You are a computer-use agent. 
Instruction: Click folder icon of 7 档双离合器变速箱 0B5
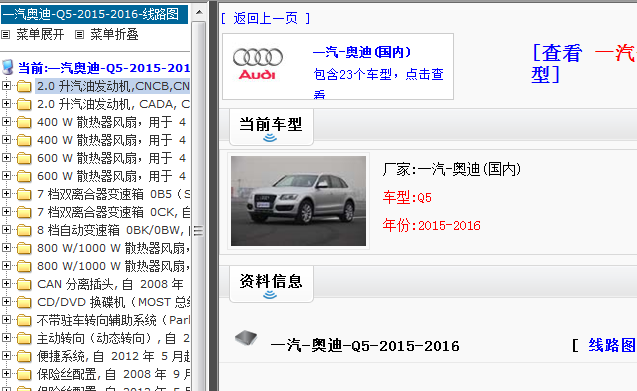[24, 194]
